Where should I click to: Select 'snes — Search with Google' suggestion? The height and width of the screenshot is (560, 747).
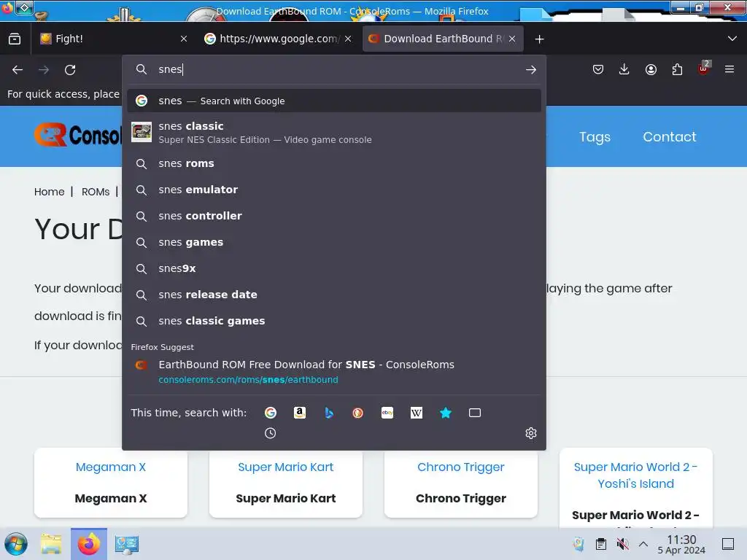click(334, 101)
